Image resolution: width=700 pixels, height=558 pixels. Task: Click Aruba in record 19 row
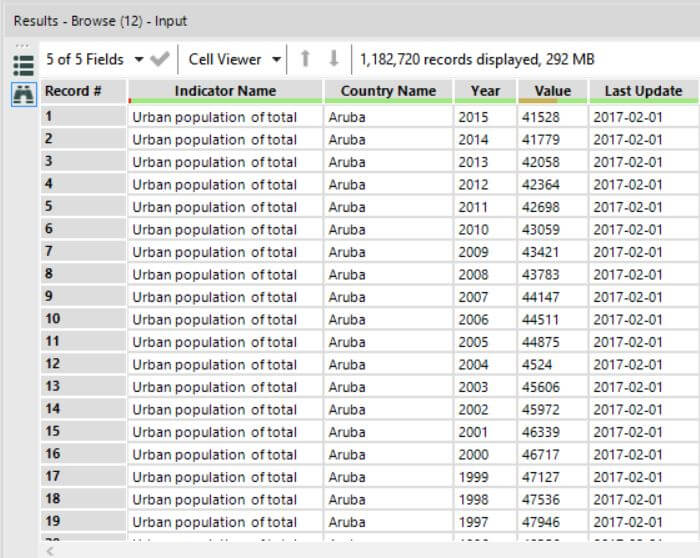(x=388, y=522)
